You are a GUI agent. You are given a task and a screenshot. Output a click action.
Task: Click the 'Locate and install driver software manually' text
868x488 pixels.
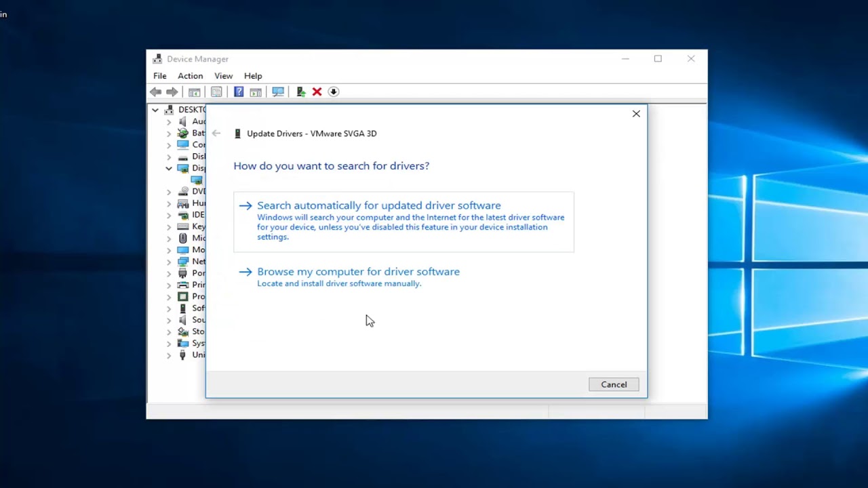[339, 283]
